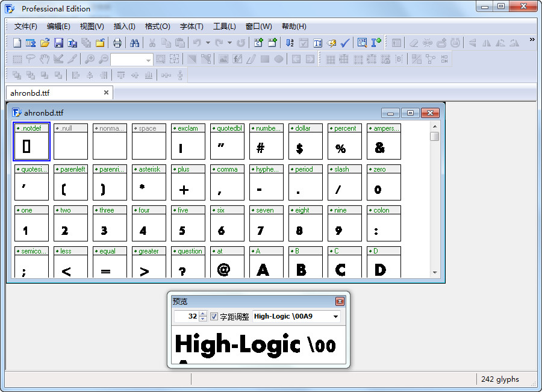Open Find with the binoculars icon
The width and height of the screenshot is (542, 392).
[136, 43]
